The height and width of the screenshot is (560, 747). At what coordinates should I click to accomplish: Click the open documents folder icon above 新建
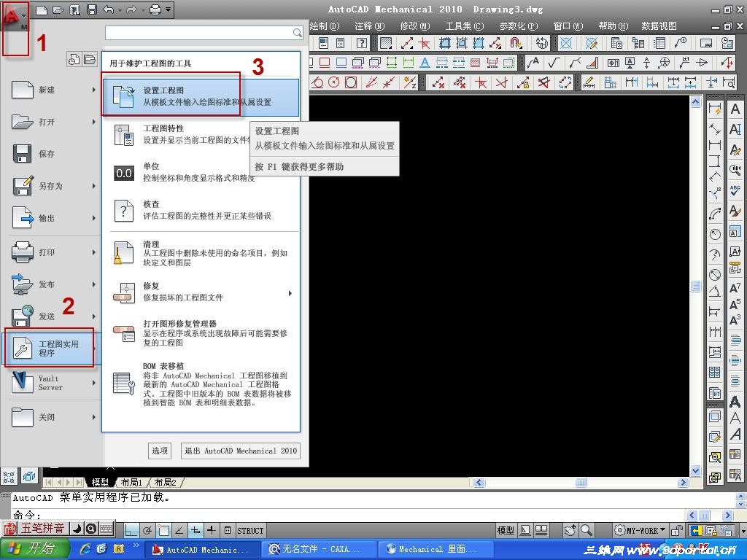pyautogui.click(x=90, y=59)
